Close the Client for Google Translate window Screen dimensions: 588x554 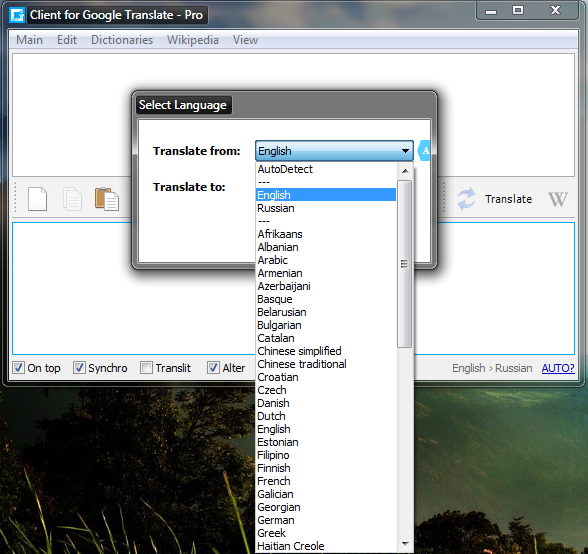(555, 11)
